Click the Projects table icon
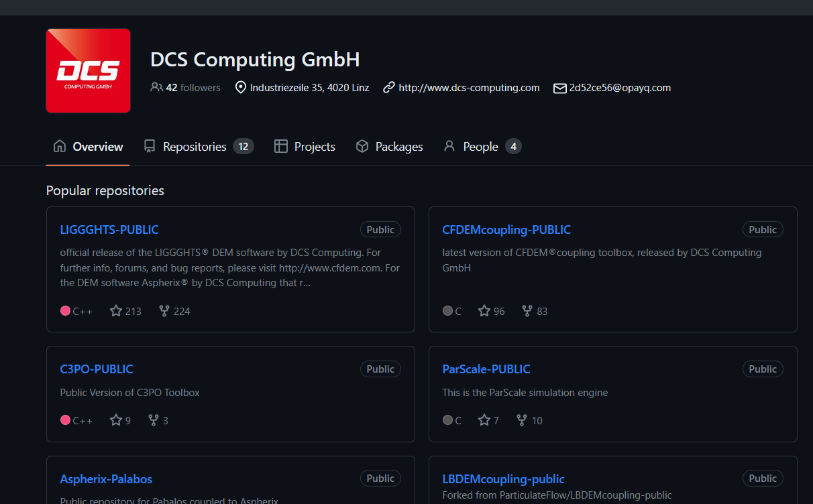The height and width of the screenshot is (504, 813). [281, 147]
